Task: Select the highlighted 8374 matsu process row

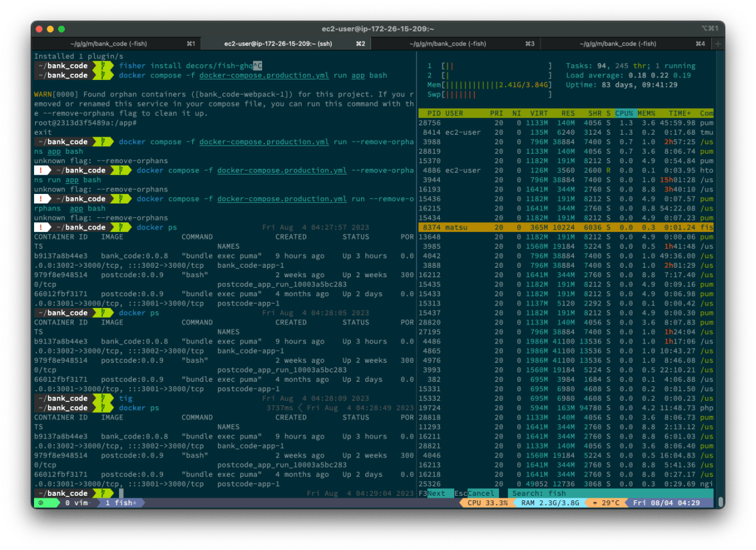Action: click(x=566, y=227)
